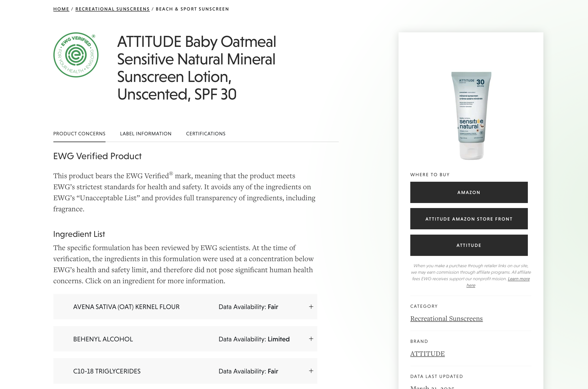Open Recreational Sunscreens breadcrumb link
The height and width of the screenshot is (389, 588).
pyautogui.click(x=113, y=9)
